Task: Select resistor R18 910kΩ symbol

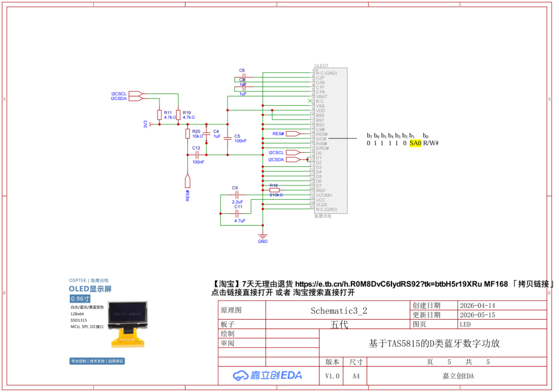Action: [274, 190]
